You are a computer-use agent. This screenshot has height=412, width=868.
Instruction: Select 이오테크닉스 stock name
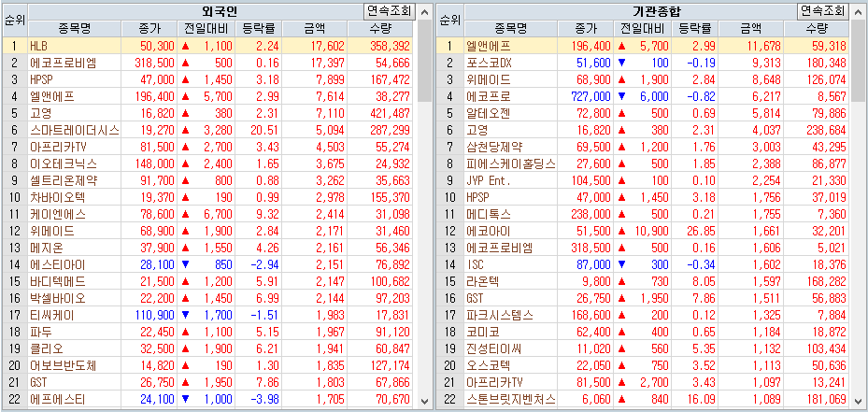click(x=64, y=163)
